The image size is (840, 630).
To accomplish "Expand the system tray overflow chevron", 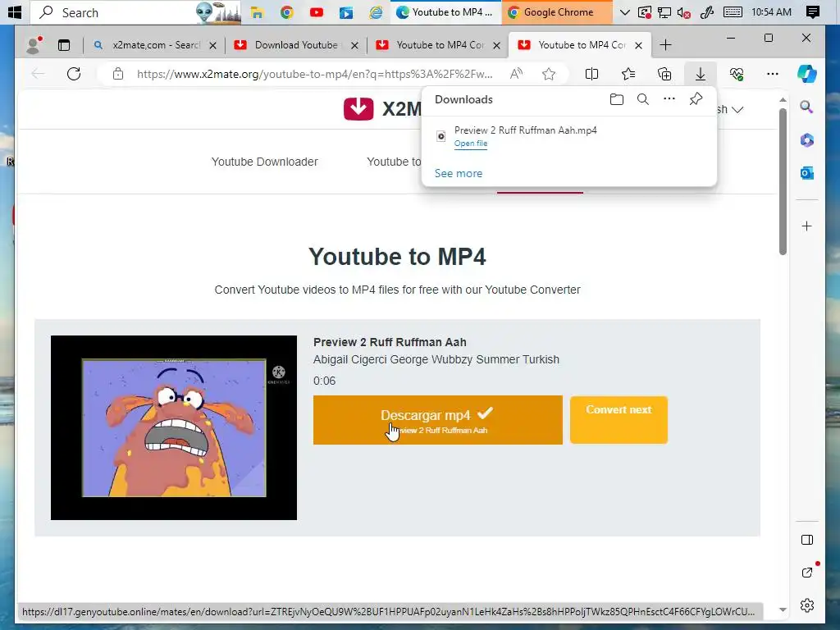I will pyautogui.click(x=624, y=12).
